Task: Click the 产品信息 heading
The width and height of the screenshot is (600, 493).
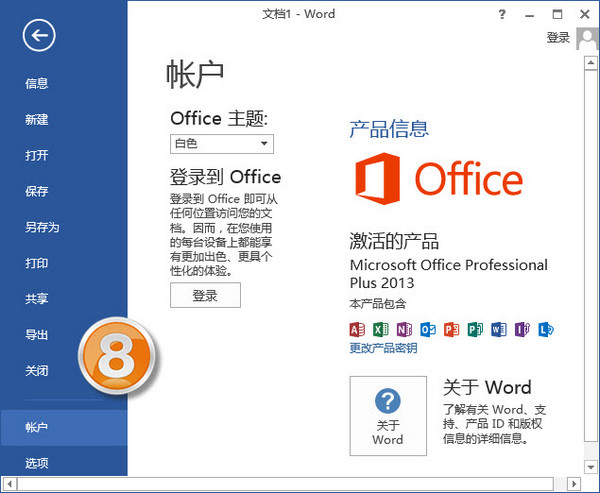Action: click(389, 129)
